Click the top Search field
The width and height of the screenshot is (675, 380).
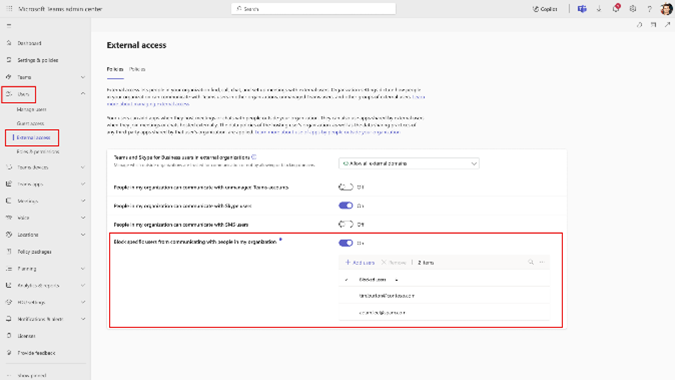click(x=313, y=9)
